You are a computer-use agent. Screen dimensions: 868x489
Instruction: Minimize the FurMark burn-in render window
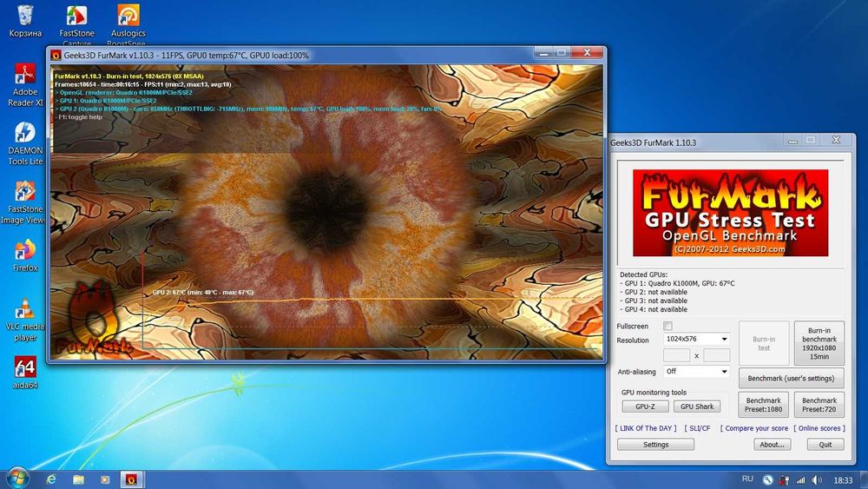point(543,53)
